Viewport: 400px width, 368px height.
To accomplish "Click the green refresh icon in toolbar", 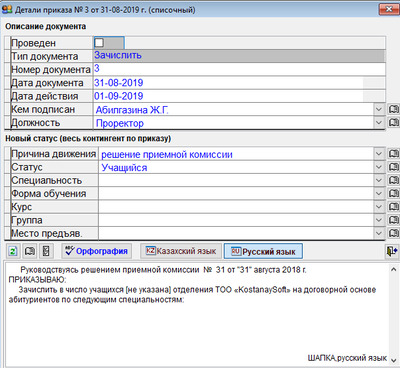I will point(13,251).
